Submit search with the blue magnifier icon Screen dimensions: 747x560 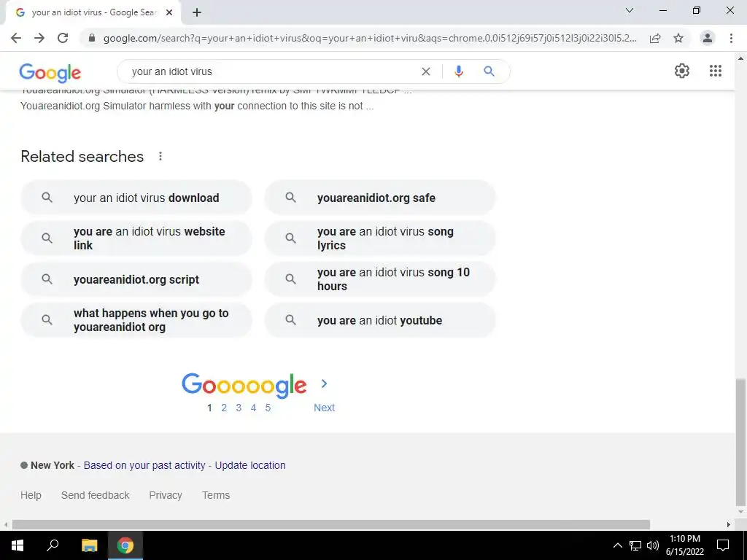tap(489, 71)
